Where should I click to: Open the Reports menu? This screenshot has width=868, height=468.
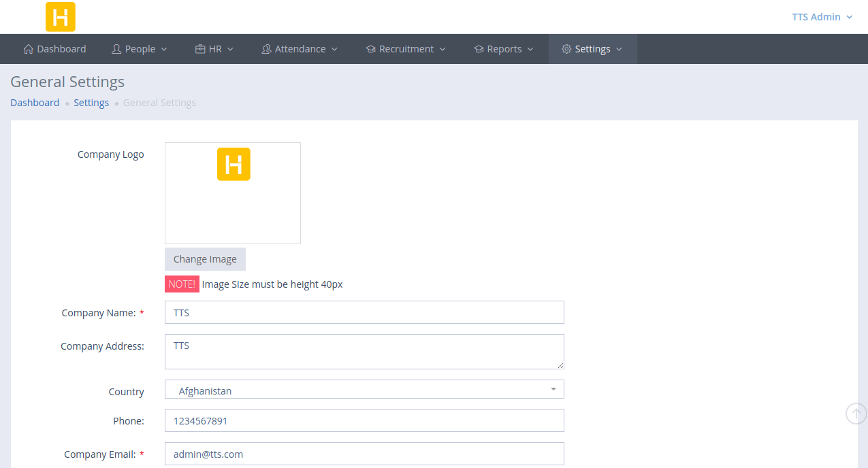pos(504,49)
